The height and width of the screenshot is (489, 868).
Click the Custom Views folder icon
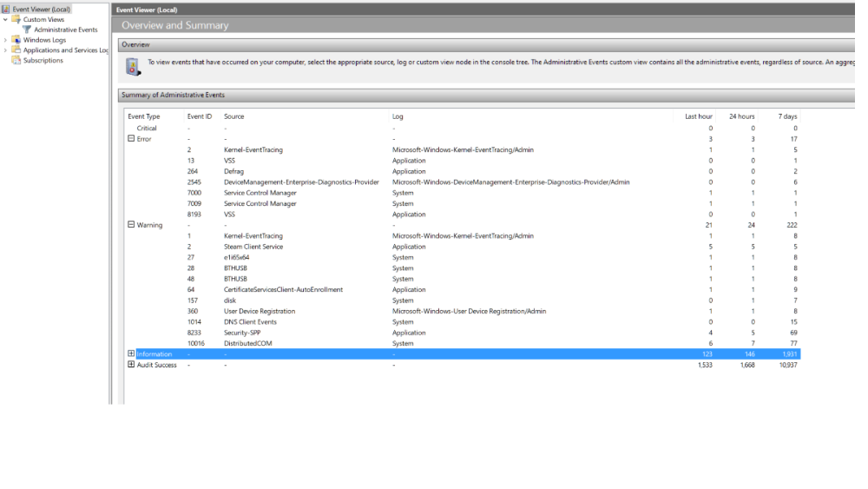tap(16, 19)
